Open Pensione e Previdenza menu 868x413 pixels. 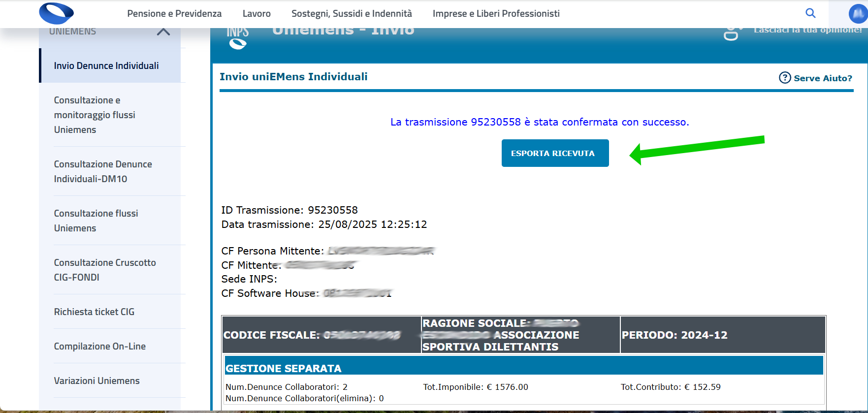click(174, 14)
